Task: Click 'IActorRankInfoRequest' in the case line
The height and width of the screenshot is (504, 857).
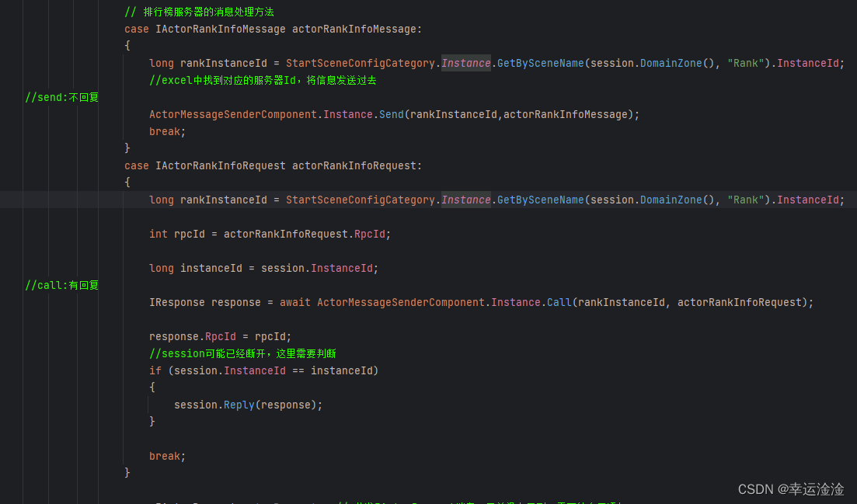Action: [x=220, y=165]
